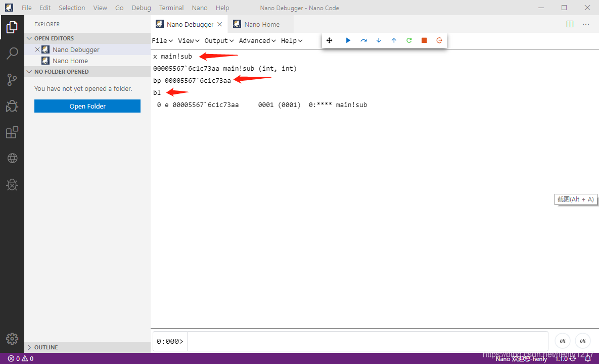Click the notification bell in status bar
Image resolution: width=599 pixels, height=364 pixels.
tap(588, 358)
